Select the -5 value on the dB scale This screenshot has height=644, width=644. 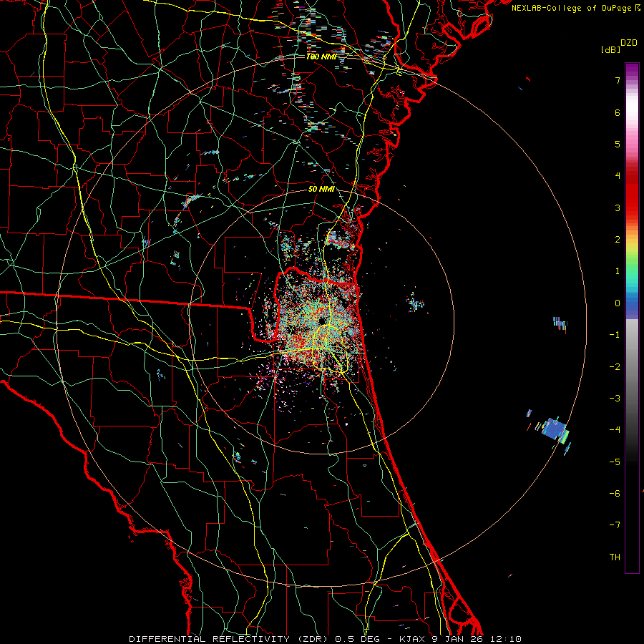pyautogui.click(x=615, y=462)
